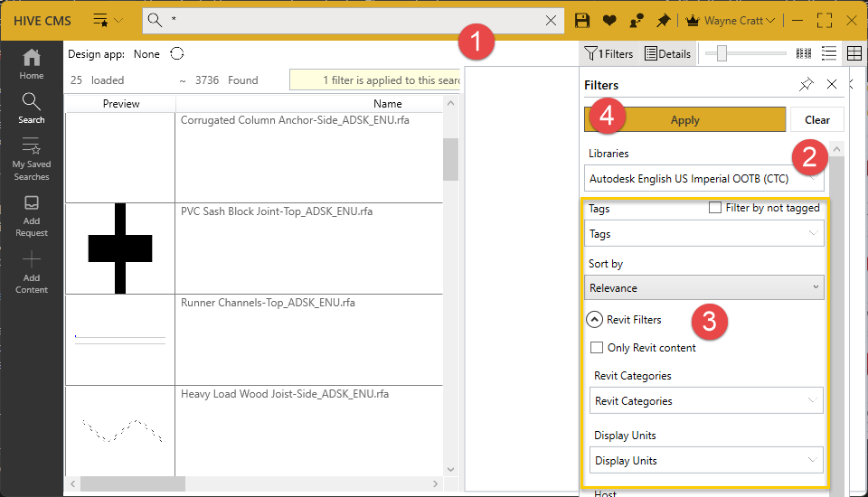Click the Heavy Load Wood Joist preview
Screen dimensions: 868x497
click(x=120, y=431)
